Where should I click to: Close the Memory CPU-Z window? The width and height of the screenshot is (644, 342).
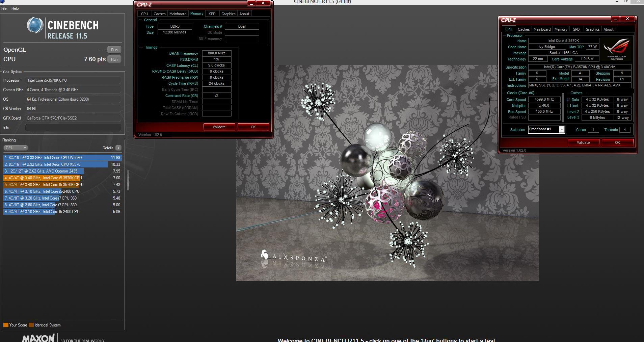pos(263,3)
